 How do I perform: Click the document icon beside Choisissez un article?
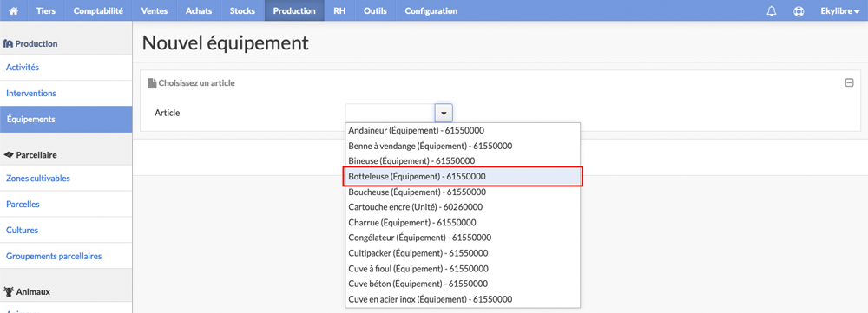(x=152, y=83)
